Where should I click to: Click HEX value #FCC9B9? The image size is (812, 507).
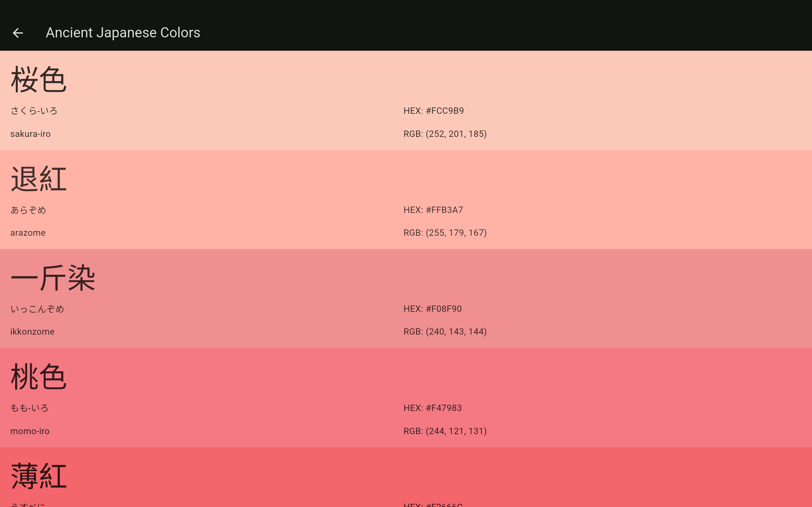[434, 111]
